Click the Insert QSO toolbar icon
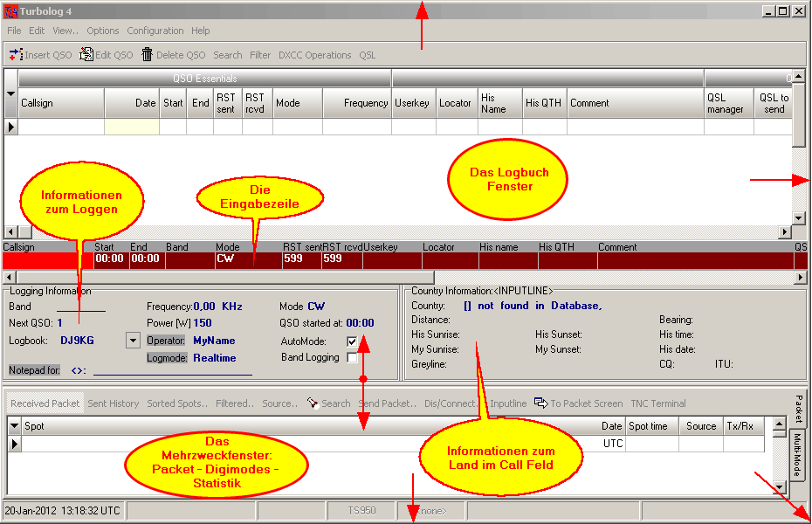Screen dimensions: 812x524 (x=16, y=54)
